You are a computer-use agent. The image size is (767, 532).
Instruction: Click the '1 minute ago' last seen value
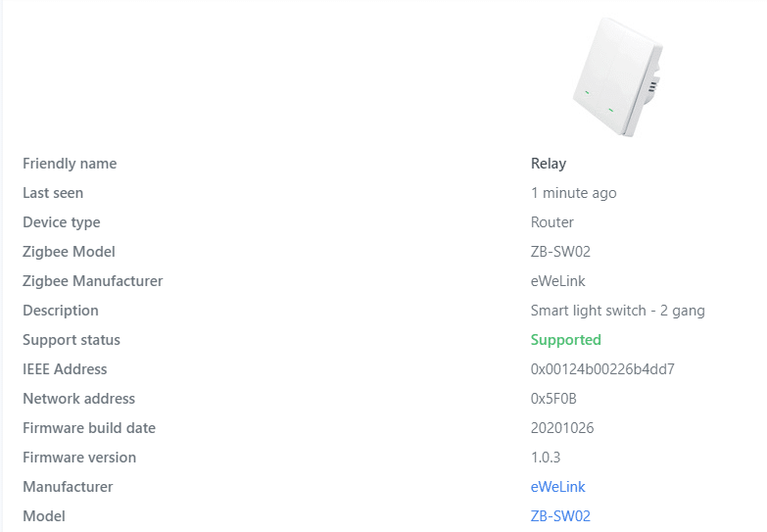(x=574, y=193)
